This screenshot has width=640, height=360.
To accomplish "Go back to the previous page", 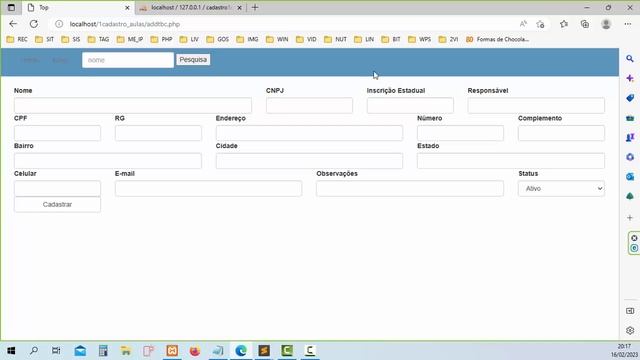I will coord(13,24).
